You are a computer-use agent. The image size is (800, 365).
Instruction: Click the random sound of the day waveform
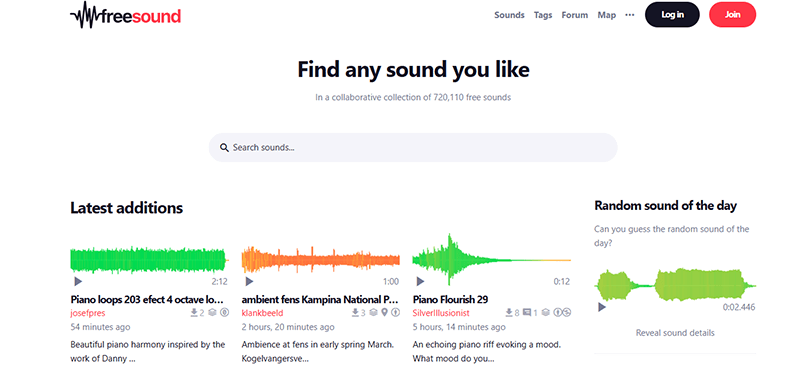pos(675,285)
